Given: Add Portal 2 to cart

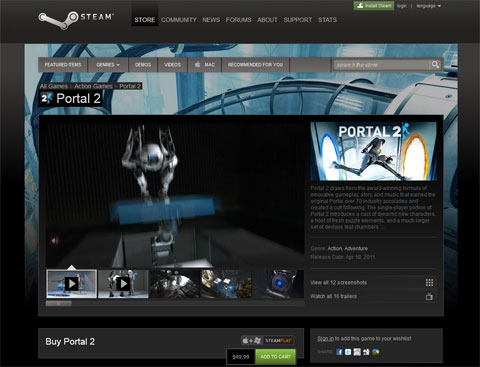Looking at the screenshot, I should 275,357.
